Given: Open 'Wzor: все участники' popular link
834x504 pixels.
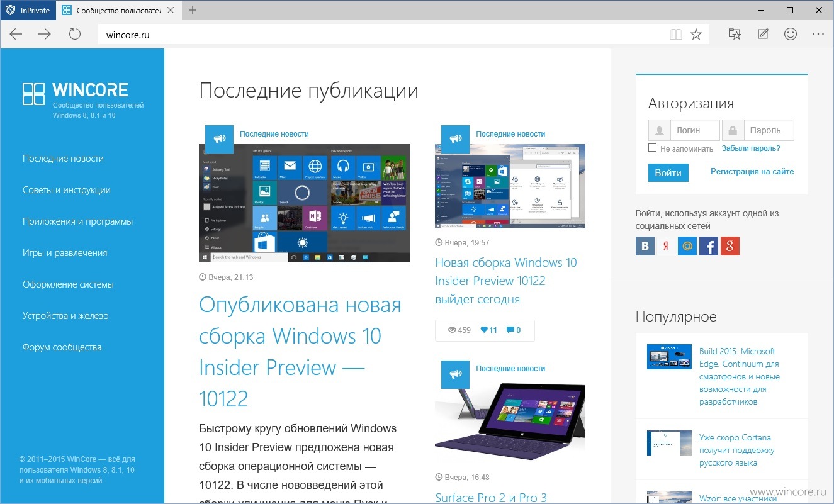Looking at the screenshot, I should 737,499.
